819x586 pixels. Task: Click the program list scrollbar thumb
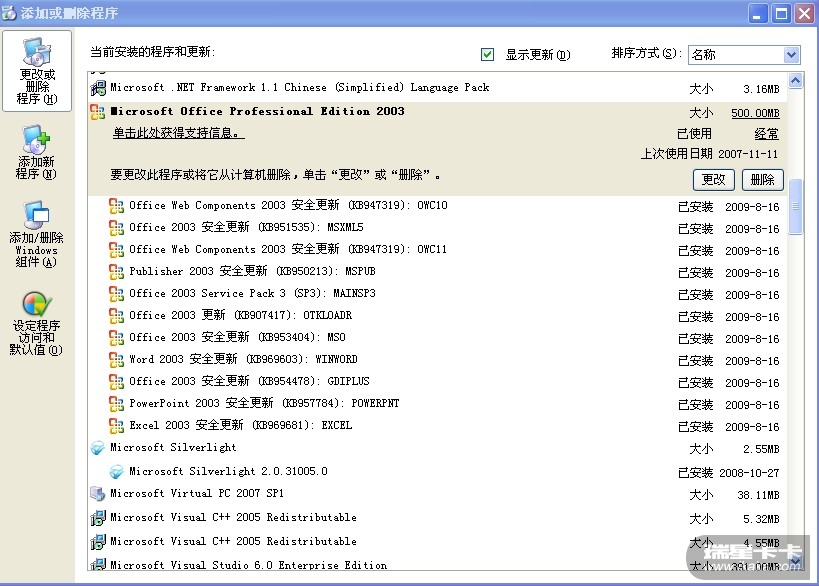coord(795,207)
